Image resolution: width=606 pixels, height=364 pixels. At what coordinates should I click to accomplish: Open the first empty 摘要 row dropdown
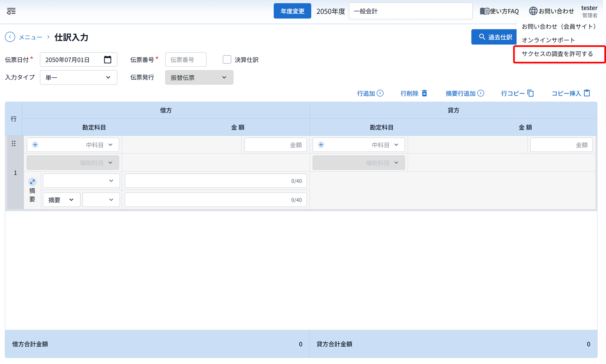click(x=81, y=181)
